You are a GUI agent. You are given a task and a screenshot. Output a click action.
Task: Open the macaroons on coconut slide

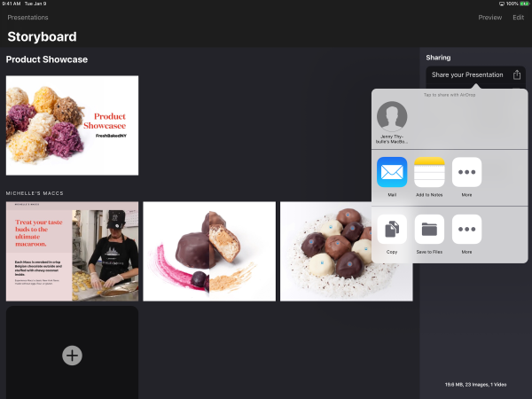click(347, 252)
